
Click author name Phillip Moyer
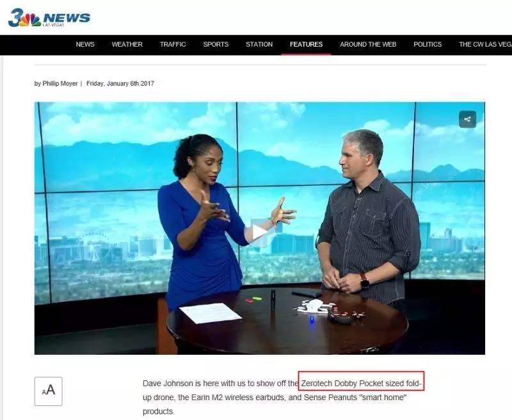point(60,84)
